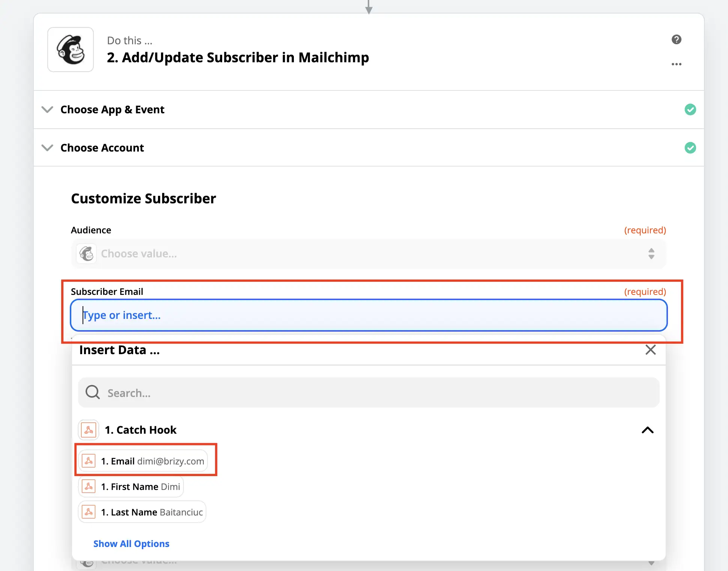Open the help question mark icon
This screenshot has height=571, width=728.
click(x=676, y=39)
